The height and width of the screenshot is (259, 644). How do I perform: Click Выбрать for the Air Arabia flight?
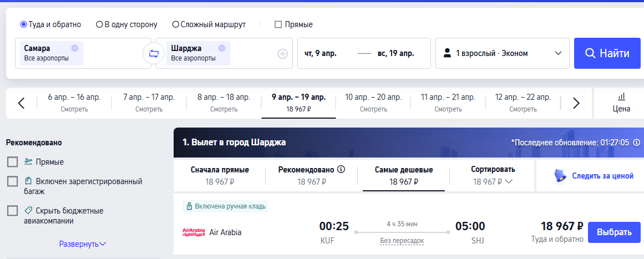tap(614, 232)
